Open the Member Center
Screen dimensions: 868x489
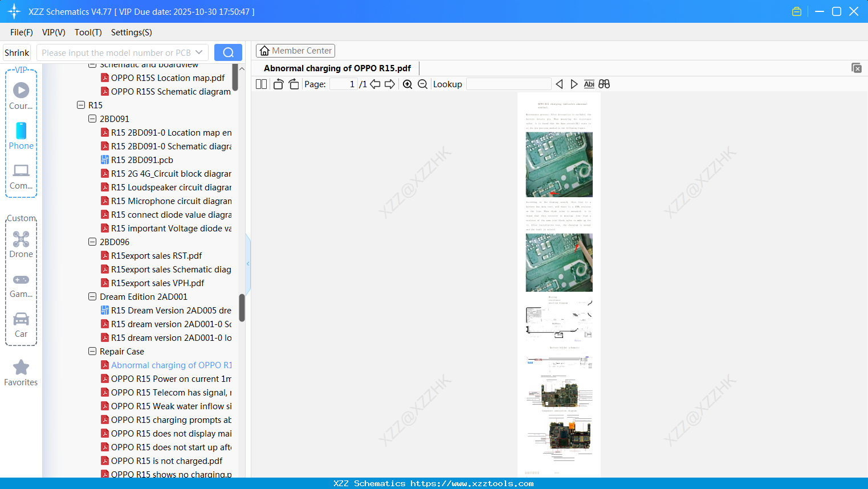295,51
